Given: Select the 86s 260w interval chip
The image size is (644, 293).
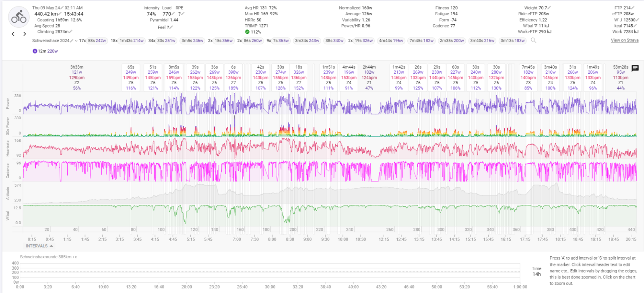Looking at the screenshot, I should click(253, 41).
